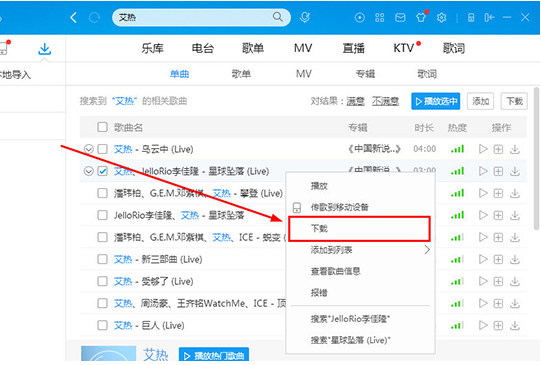Open the 添加到列表 submenu
This screenshot has height=365, width=541.
tap(360, 250)
